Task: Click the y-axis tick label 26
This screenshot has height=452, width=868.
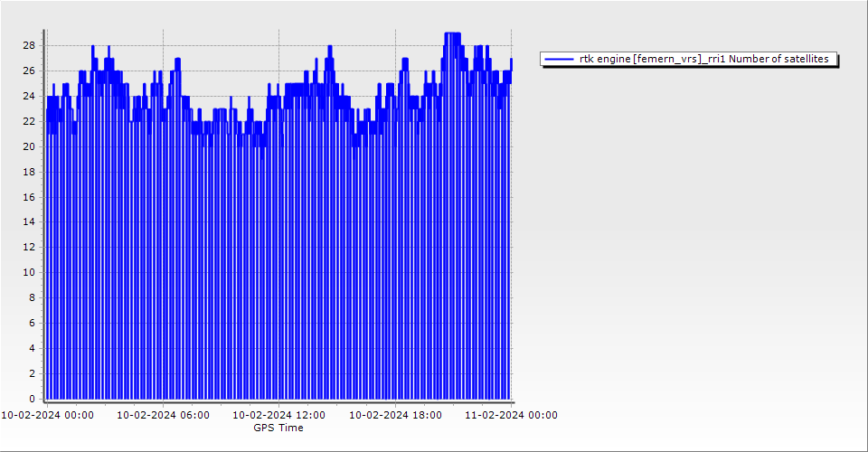Action: pyautogui.click(x=29, y=71)
